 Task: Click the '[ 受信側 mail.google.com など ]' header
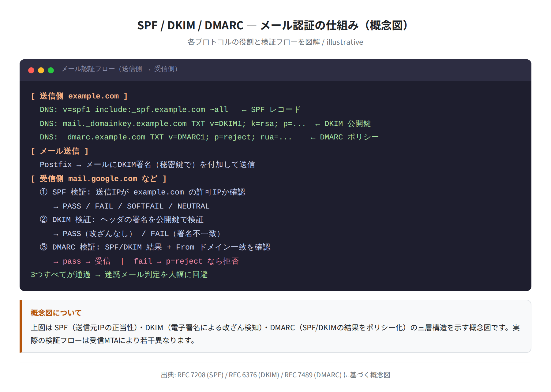99,179
